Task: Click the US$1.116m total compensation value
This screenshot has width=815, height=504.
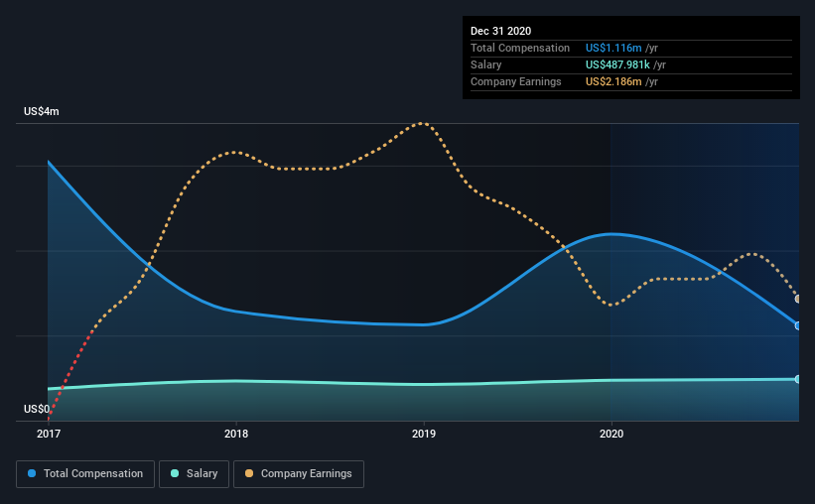Action: [x=613, y=48]
